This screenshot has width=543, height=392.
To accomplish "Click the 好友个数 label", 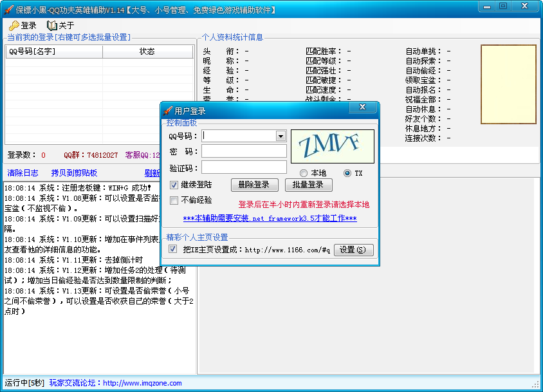I will tap(423, 119).
